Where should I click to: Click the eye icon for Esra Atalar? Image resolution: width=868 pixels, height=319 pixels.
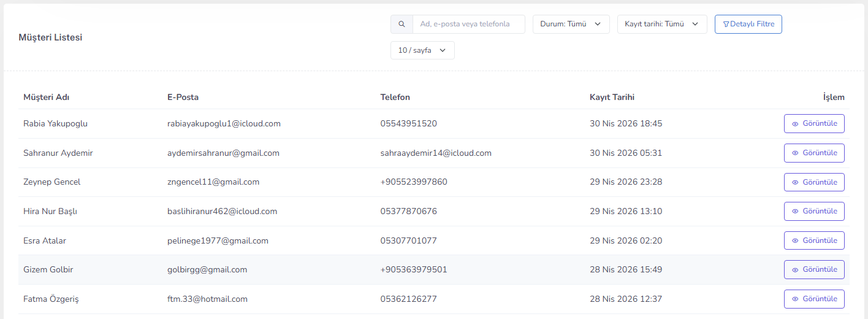tap(795, 241)
